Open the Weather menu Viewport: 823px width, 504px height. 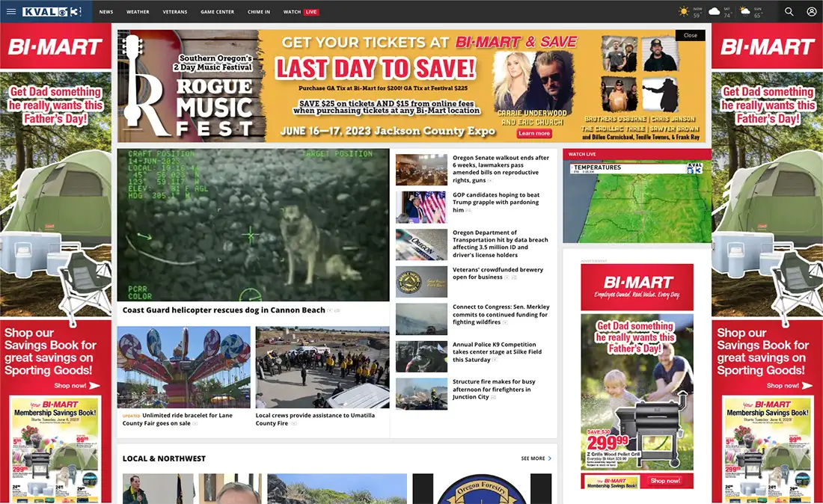[x=138, y=11]
